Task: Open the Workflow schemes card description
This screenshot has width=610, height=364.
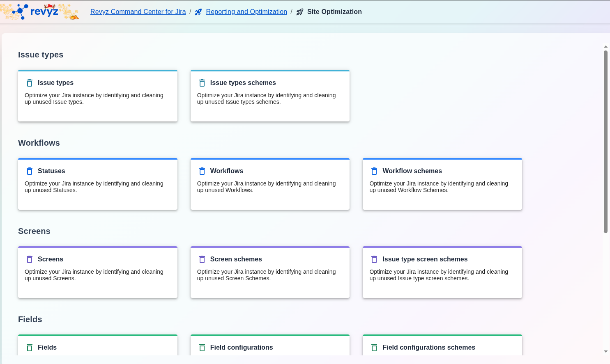Action: [438, 187]
